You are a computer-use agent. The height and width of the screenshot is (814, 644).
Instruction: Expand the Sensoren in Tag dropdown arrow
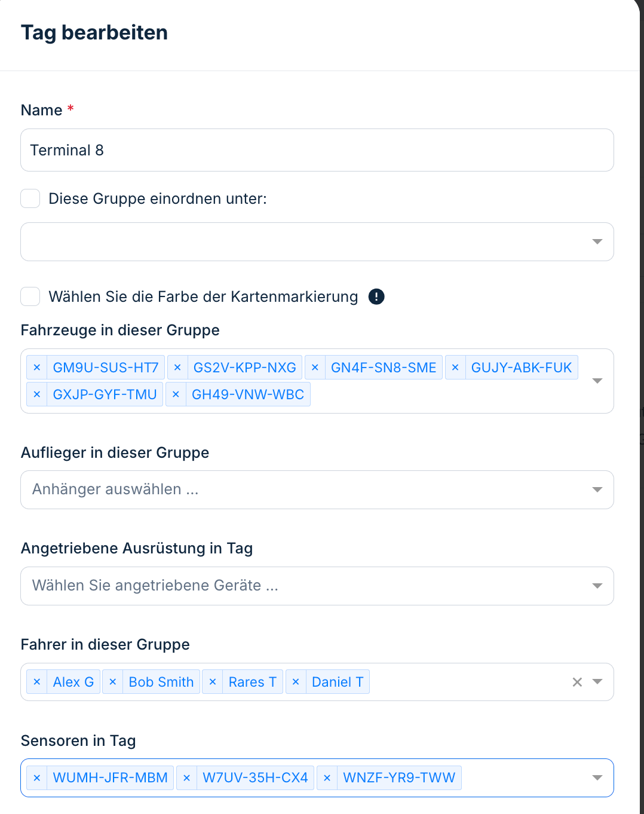tap(597, 778)
